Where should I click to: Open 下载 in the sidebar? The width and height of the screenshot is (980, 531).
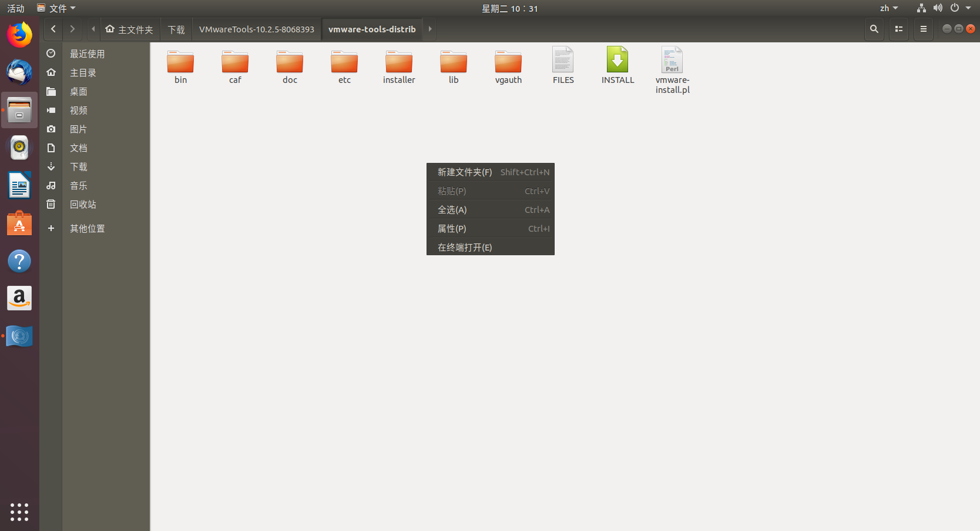click(x=95, y=166)
